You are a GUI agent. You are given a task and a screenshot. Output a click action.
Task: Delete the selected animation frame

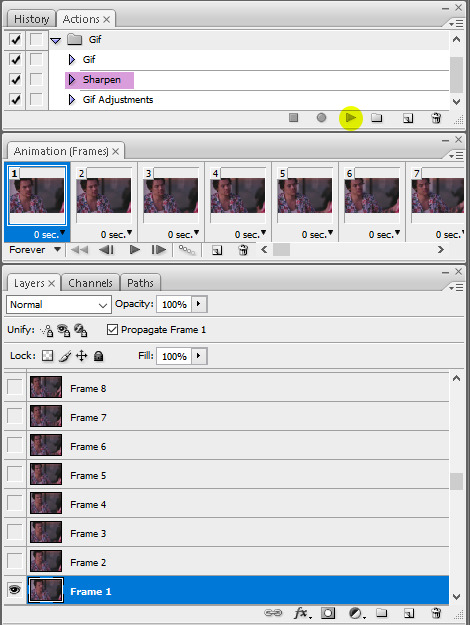[x=243, y=250]
